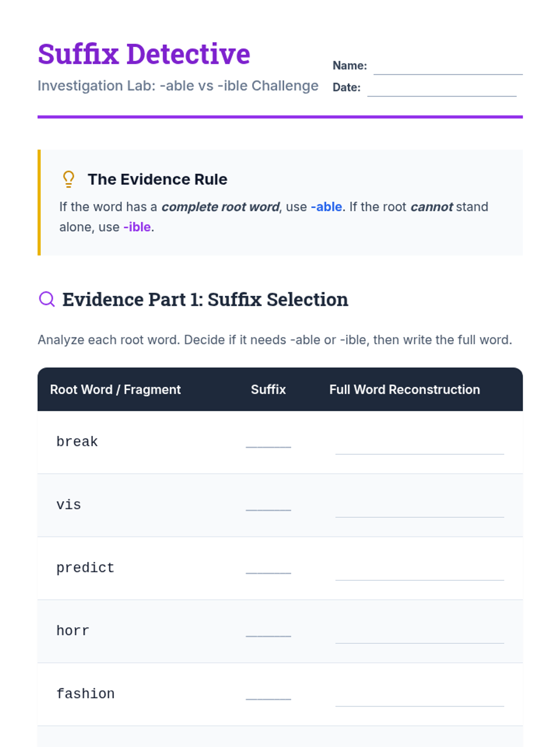This screenshot has height=747, width=560.
Task: Click the Suffix Detective title
Action: [x=144, y=54]
